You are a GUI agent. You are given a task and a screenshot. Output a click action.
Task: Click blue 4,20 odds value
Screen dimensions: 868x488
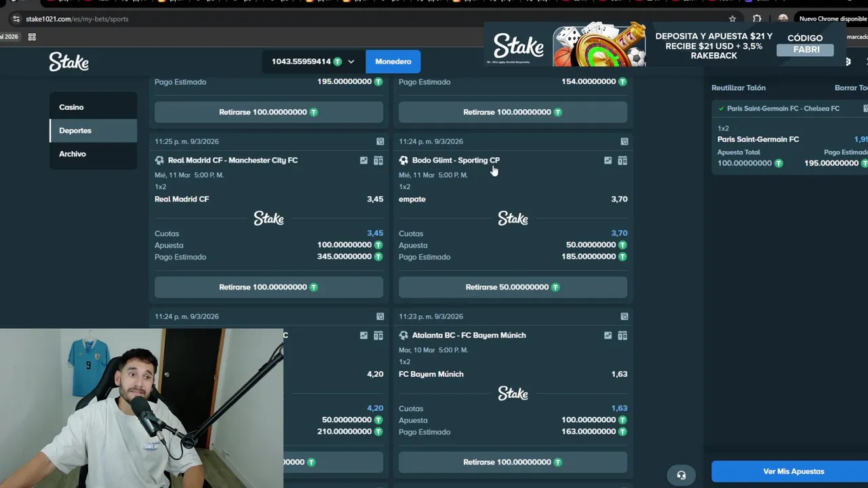[x=375, y=408]
